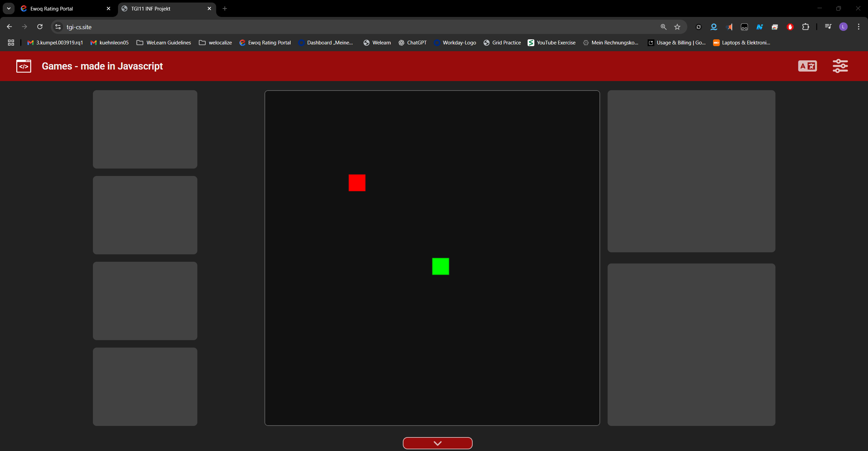Click the zoom magnifier icon in address bar

664,27
